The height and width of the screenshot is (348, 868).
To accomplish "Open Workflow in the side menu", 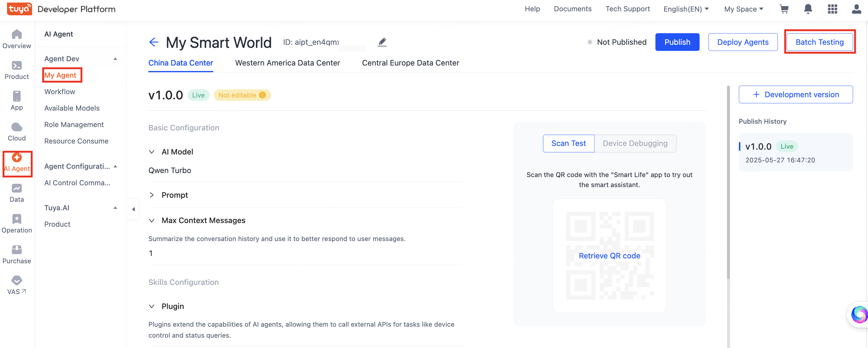I will [60, 92].
